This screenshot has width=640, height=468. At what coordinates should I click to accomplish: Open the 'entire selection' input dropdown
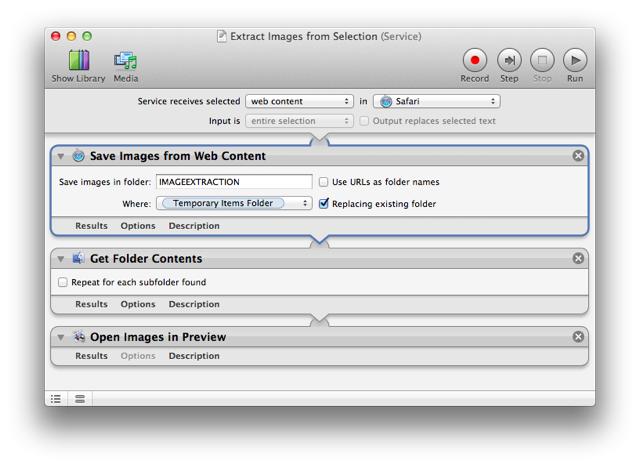(299, 121)
